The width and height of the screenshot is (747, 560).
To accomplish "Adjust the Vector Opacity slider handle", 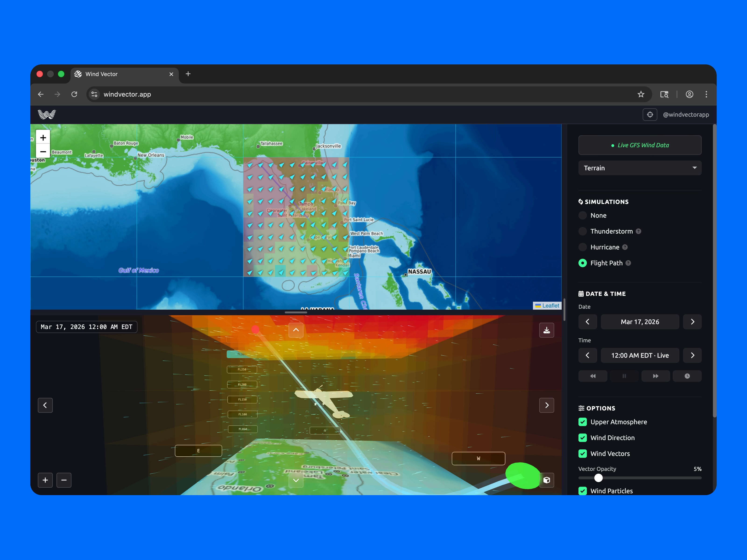I will [598, 478].
